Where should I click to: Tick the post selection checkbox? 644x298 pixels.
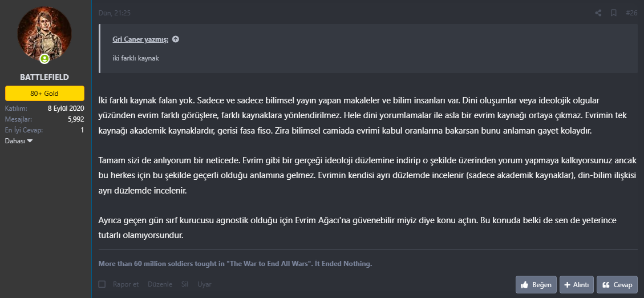102,284
